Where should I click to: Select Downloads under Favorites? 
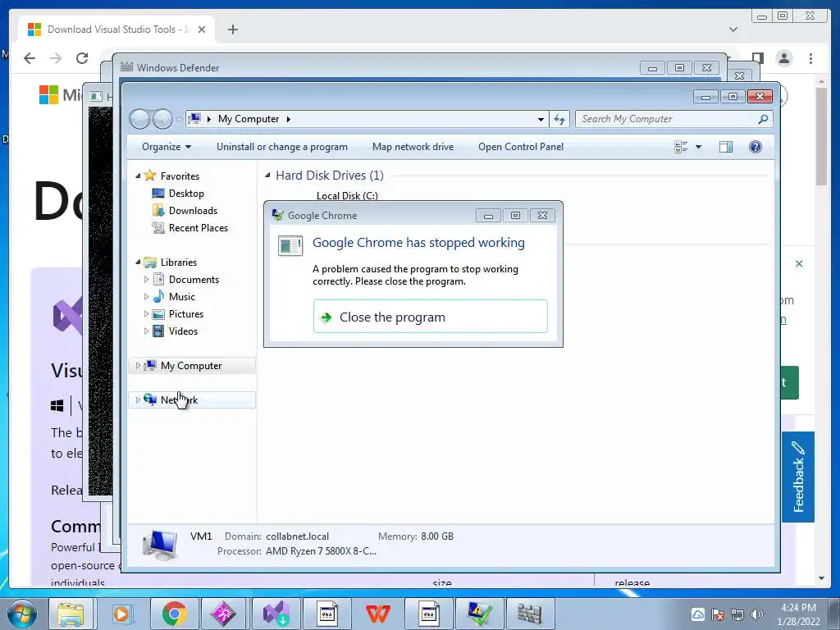coord(193,211)
